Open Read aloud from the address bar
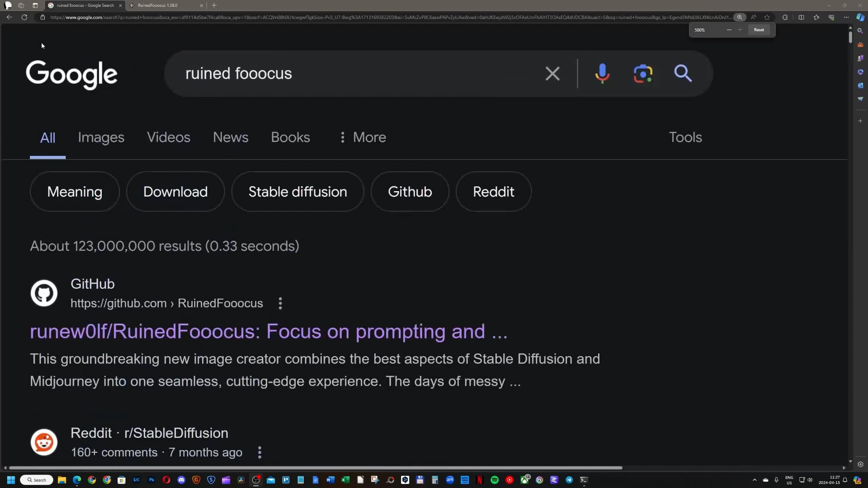 point(754,17)
